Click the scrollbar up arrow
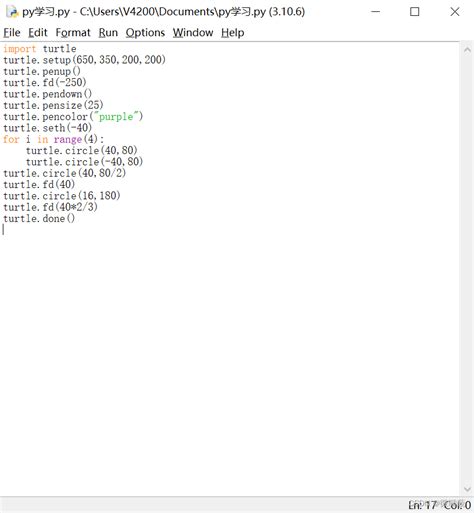The height and width of the screenshot is (513, 474). point(467,50)
